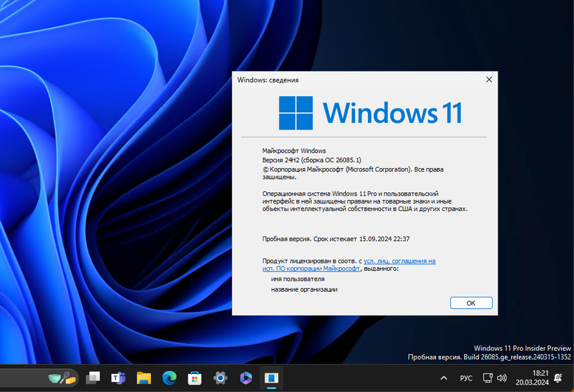
Task: Open Microsoft Edge from the taskbar
Action: [x=169, y=378]
